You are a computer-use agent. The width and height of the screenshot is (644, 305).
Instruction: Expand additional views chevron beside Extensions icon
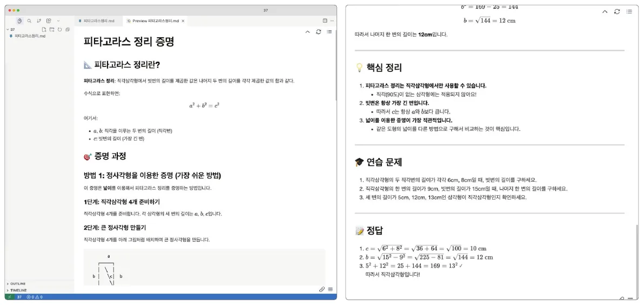(x=58, y=21)
